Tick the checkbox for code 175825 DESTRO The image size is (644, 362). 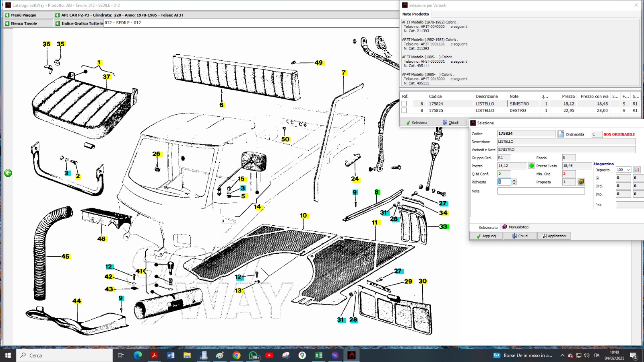404,111
